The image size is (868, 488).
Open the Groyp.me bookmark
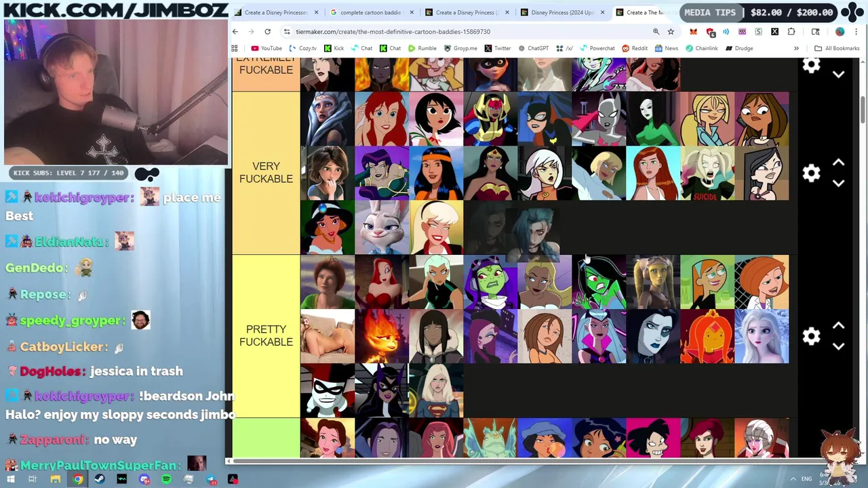(460, 48)
